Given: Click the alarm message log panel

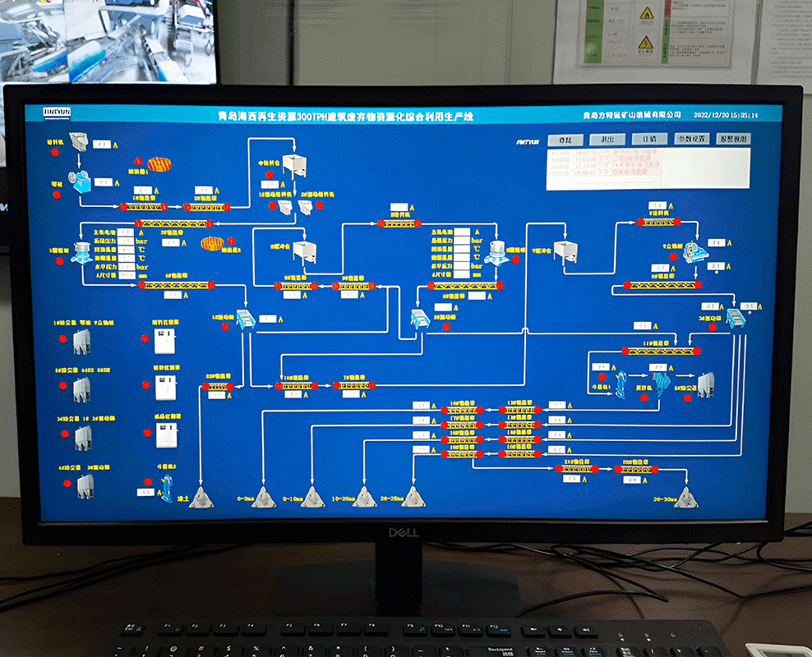Looking at the screenshot, I should [x=649, y=168].
